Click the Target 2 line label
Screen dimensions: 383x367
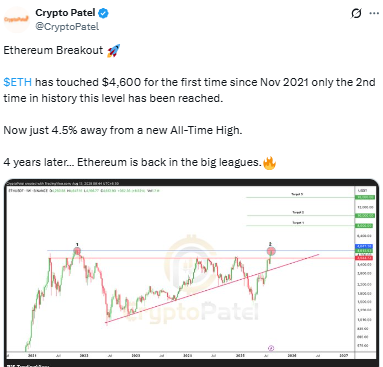(x=298, y=212)
